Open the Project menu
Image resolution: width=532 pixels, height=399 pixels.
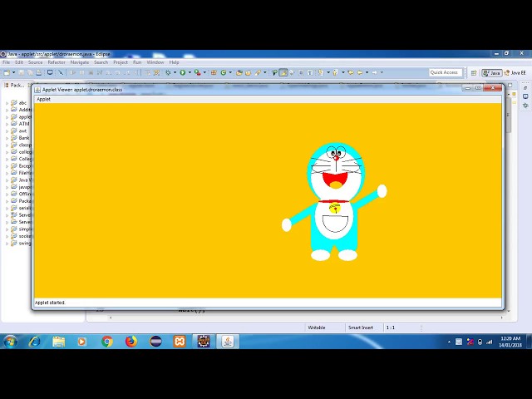[x=121, y=62]
